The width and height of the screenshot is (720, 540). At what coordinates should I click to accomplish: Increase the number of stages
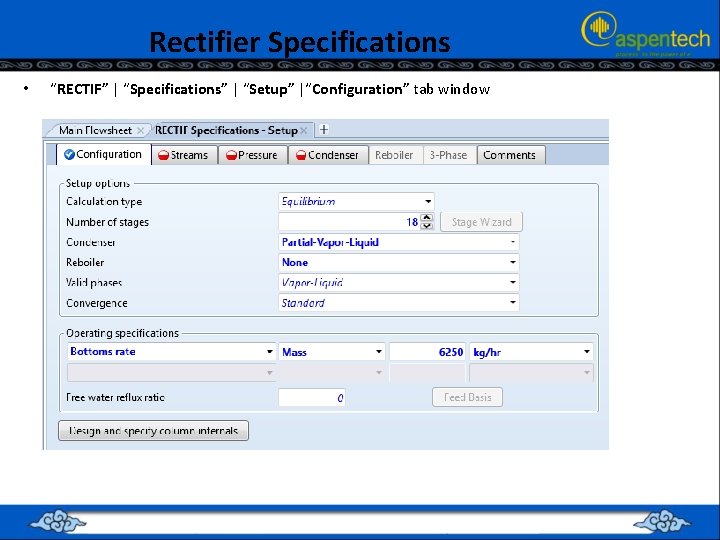click(427, 218)
